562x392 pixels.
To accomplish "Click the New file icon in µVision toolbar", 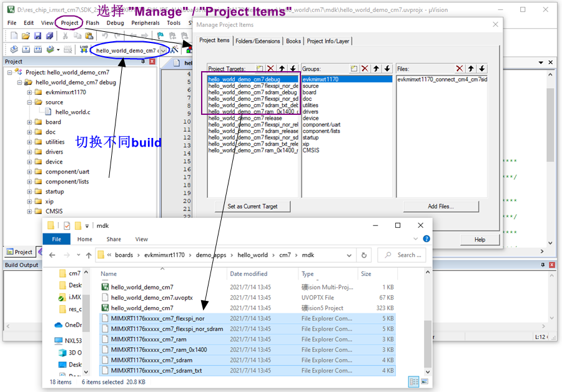I will coord(14,36).
